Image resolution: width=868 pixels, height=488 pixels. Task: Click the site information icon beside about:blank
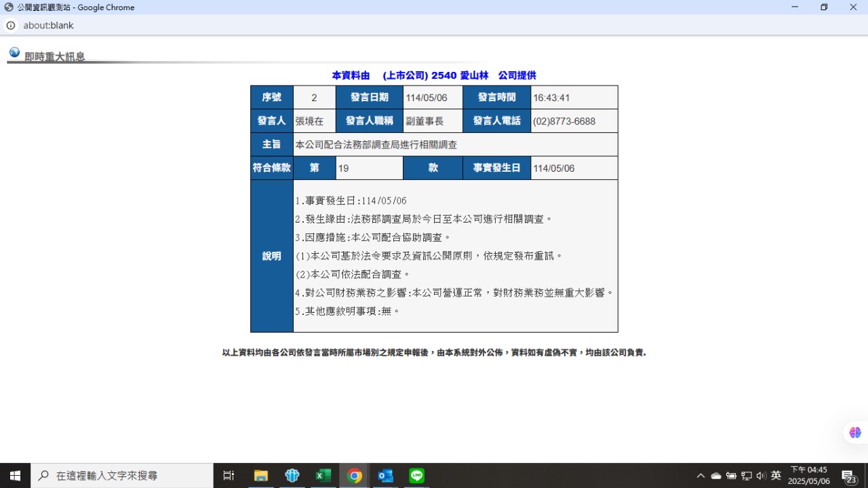(x=11, y=26)
